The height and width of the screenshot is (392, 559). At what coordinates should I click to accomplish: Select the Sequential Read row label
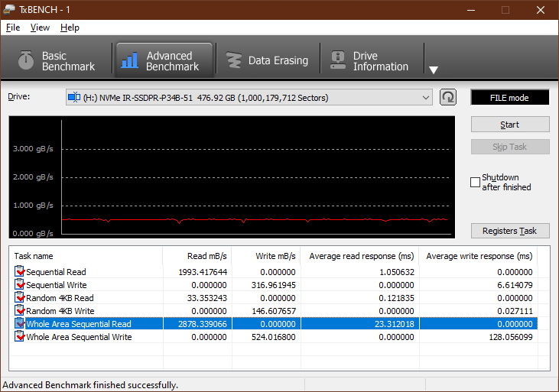point(56,272)
